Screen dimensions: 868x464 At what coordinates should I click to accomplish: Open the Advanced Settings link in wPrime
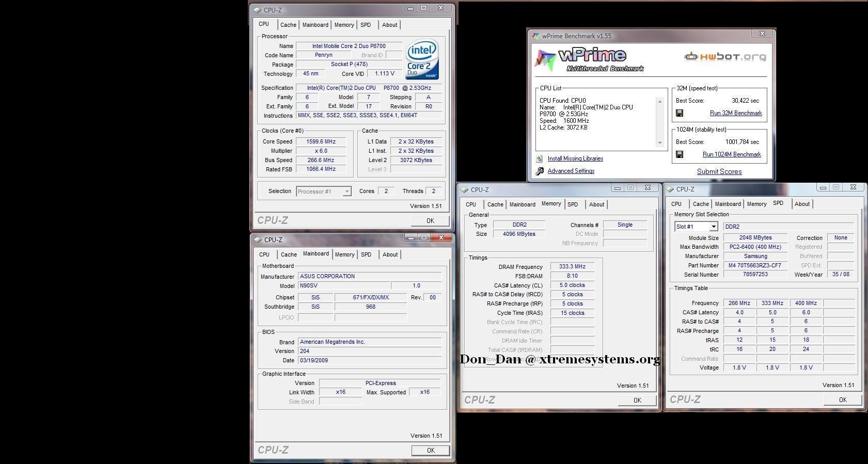[571, 171]
